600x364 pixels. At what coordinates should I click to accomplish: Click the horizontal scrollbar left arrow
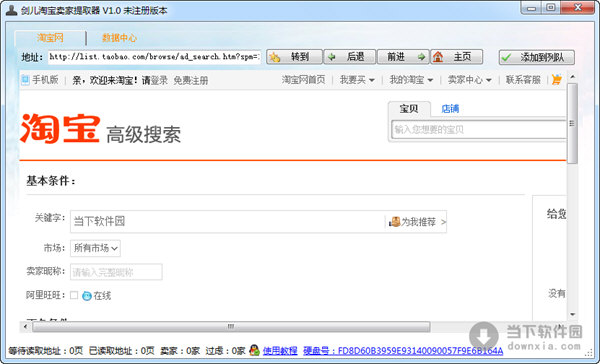26,326
